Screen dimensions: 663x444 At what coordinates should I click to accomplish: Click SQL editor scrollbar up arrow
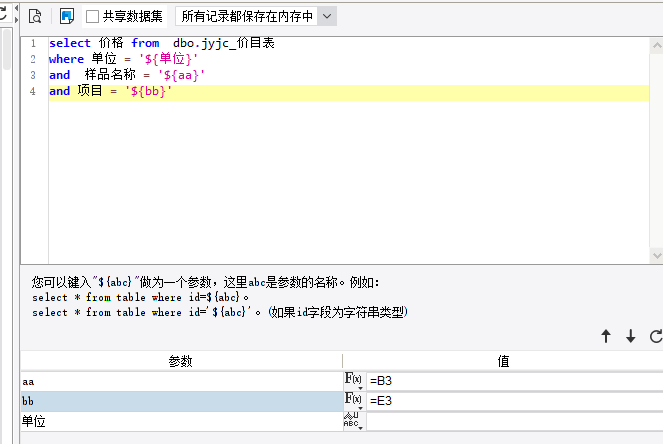(x=657, y=45)
